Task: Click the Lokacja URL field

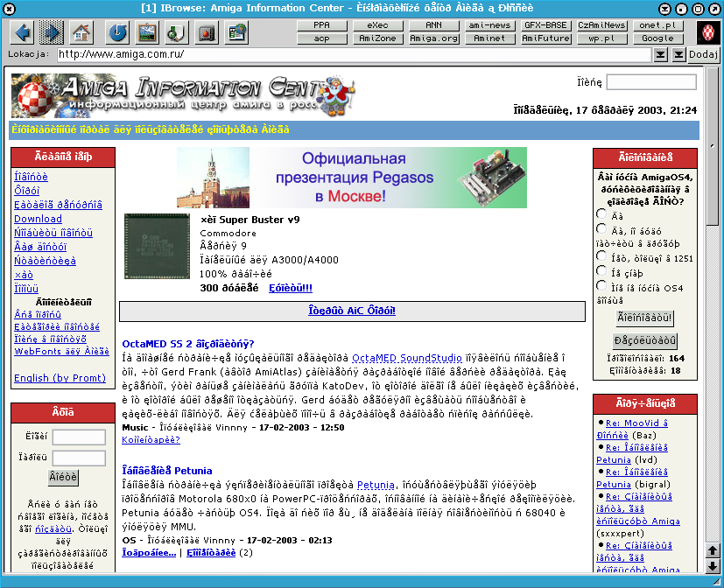Action: [355, 54]
